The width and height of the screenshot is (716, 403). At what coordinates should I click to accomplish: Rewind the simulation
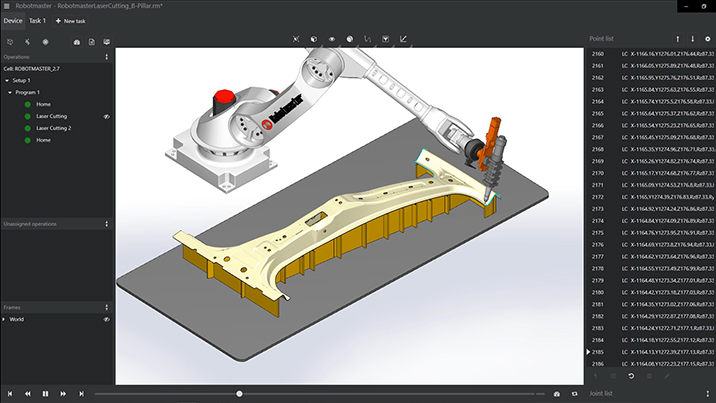28,393
